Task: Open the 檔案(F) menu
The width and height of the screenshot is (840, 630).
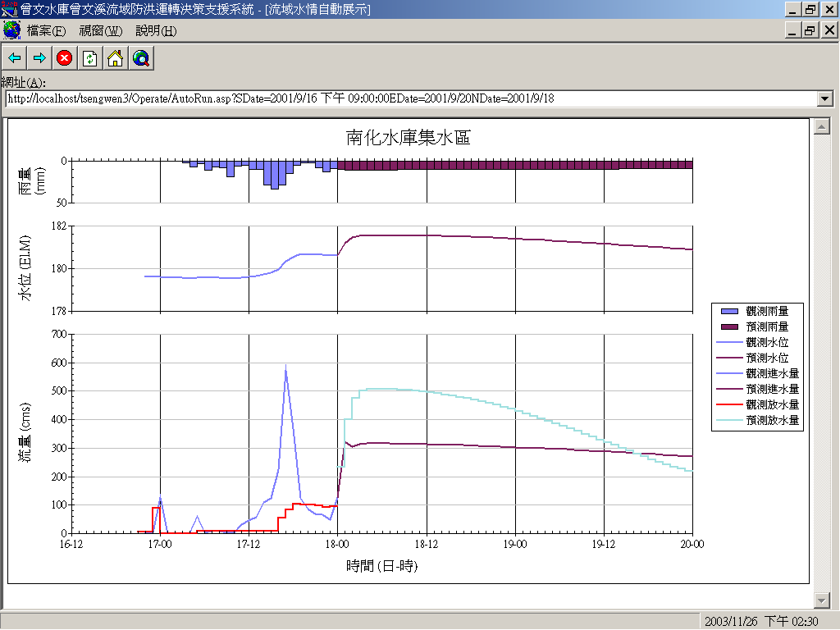Action: pos(46,31)
